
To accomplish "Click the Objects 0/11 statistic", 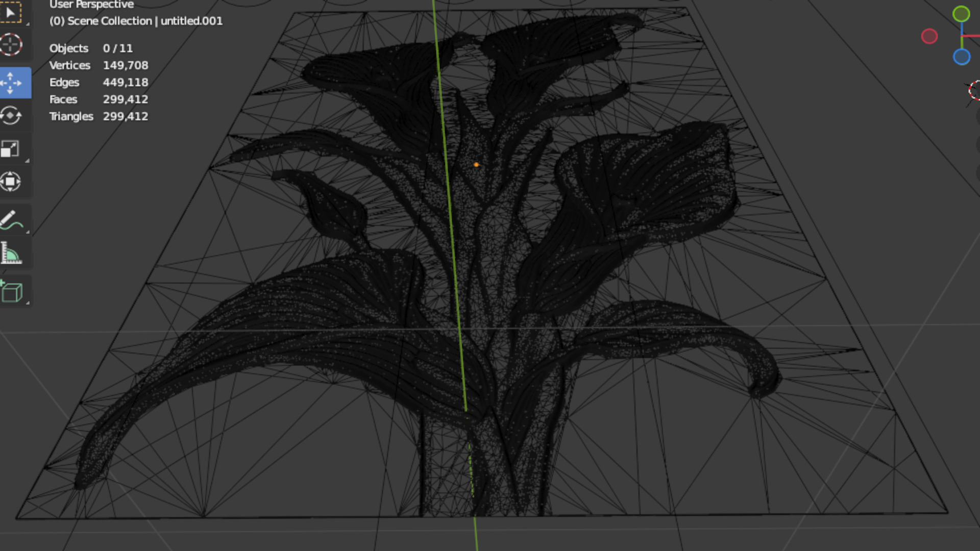I will (91, 48).
